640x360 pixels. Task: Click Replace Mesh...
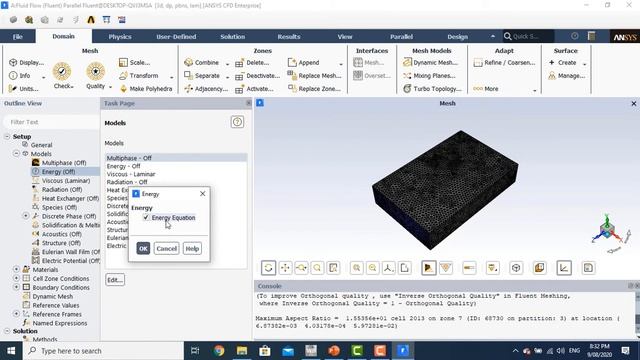click(x=314, y=76)
